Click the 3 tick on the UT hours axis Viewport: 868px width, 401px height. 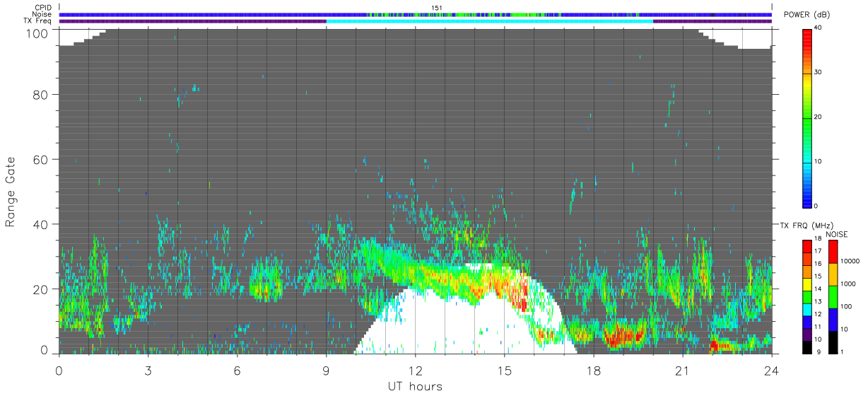tap(148, 370)
